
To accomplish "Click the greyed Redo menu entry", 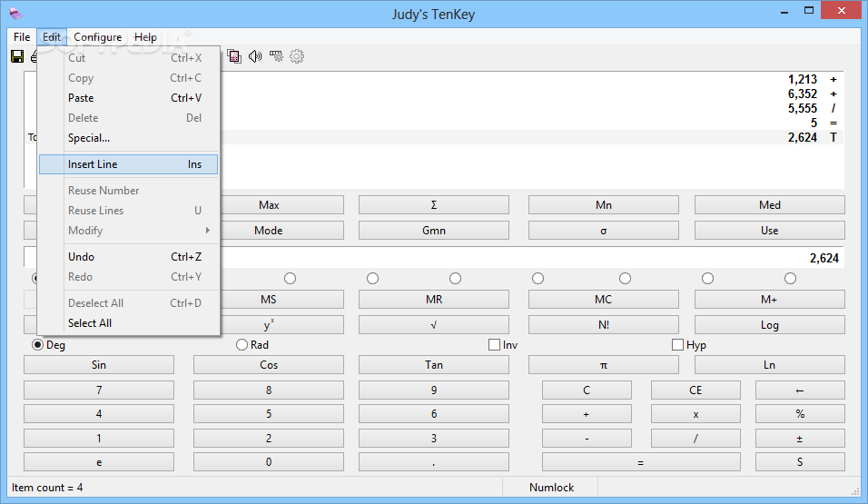I will [128, 277].
